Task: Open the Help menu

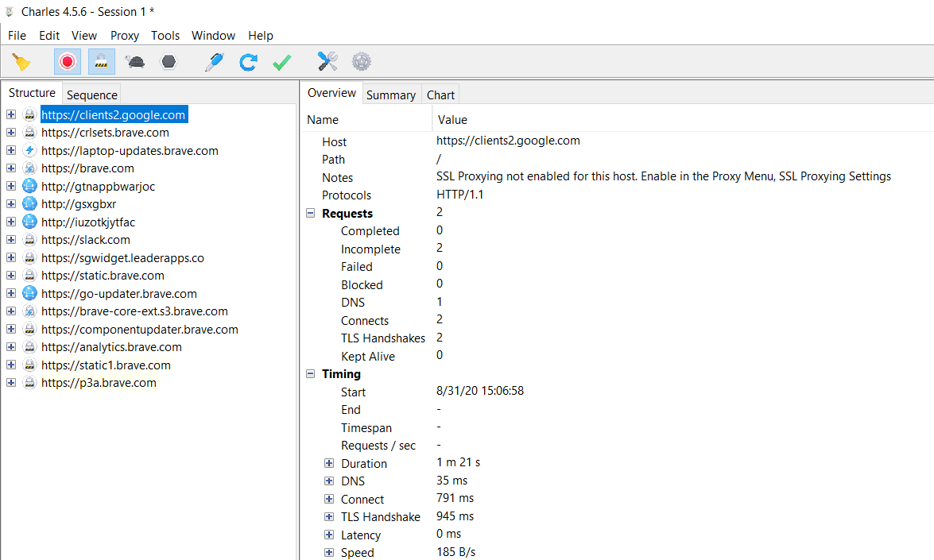Action: tap(260, 36)
